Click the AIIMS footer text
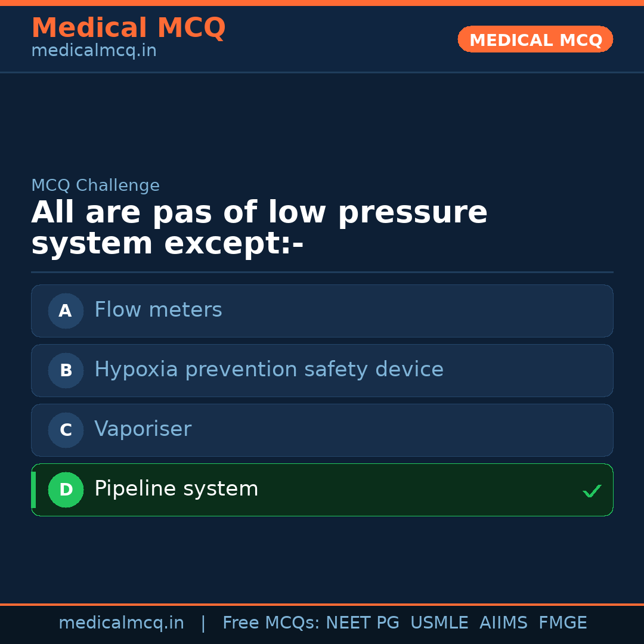Image resolution: width=644 pixels, height=644 pixels. click(x=503, y=623)
